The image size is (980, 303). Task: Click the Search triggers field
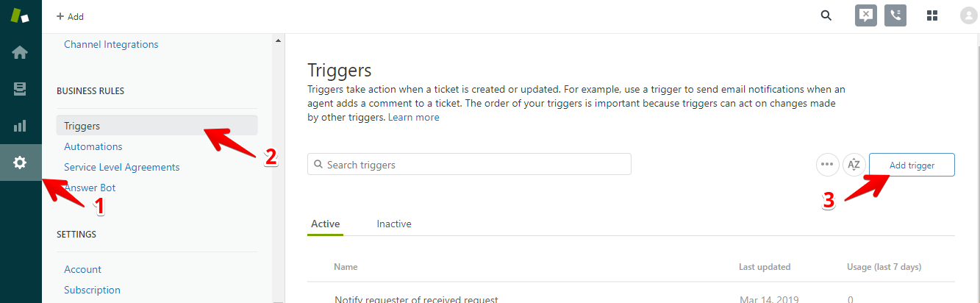point(469,165)
